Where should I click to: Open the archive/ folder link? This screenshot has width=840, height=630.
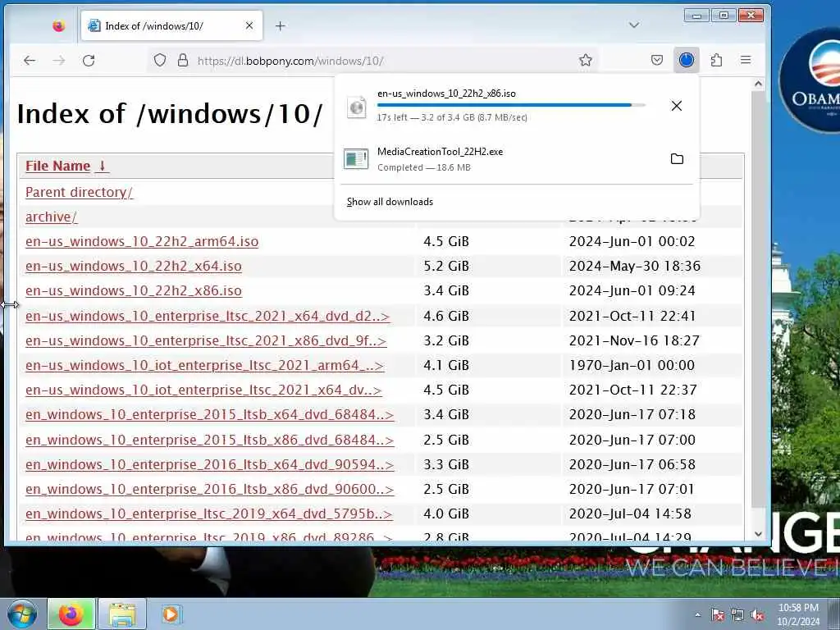click(51, 217)
